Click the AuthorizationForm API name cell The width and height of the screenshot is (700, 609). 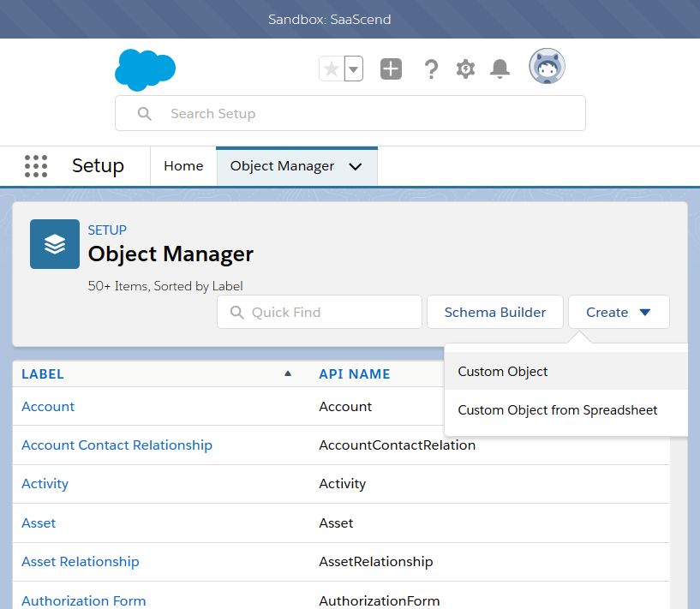pyautogui.click(x=379, y=600)
